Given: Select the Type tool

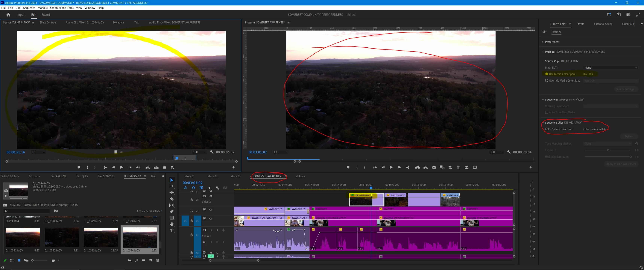Looking at the screenshot, I should coord(171,231).
